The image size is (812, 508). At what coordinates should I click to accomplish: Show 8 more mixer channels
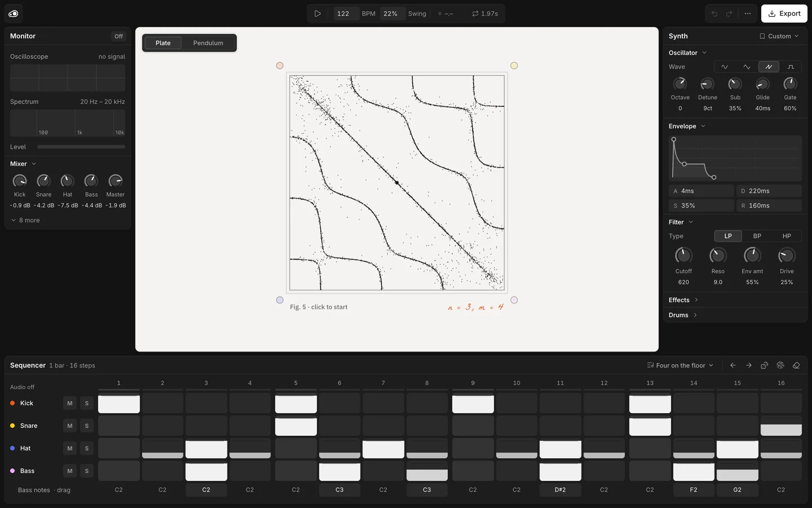coord(25,220)
